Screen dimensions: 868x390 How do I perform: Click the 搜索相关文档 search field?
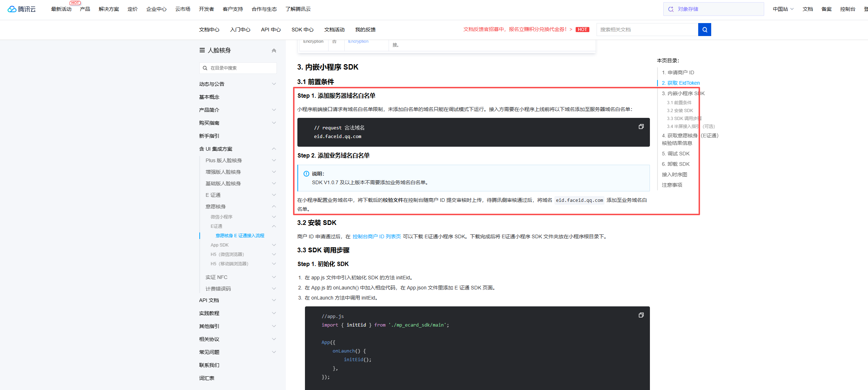click(x=647, y=30)
